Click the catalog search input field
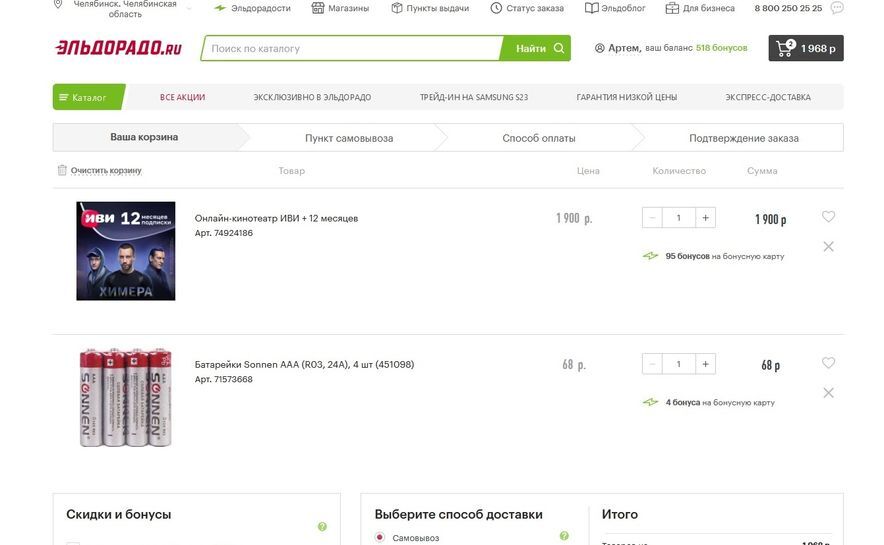This screenshot has height=545, width=884. coord(350,48)
